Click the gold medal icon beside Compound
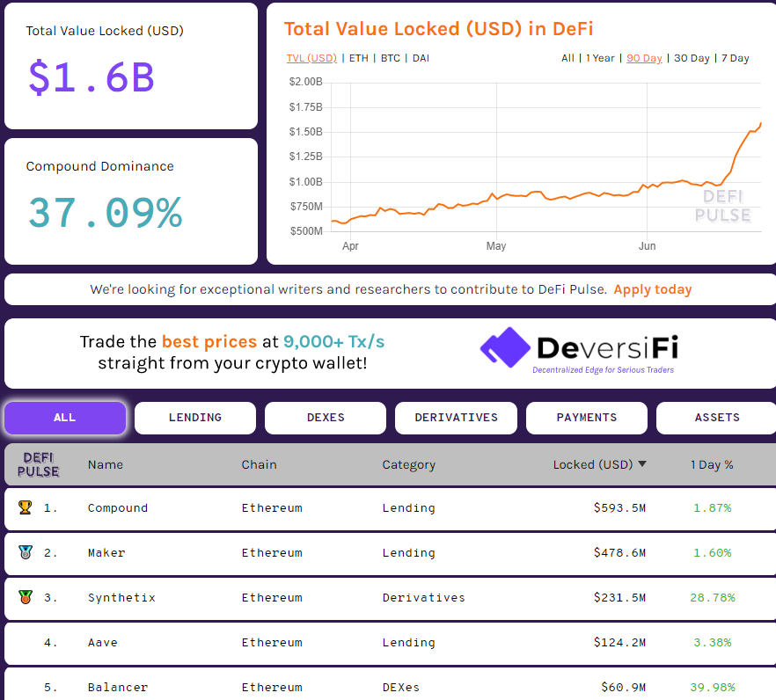776x700 pixels. pyautogui.click(x=25, y=507)
